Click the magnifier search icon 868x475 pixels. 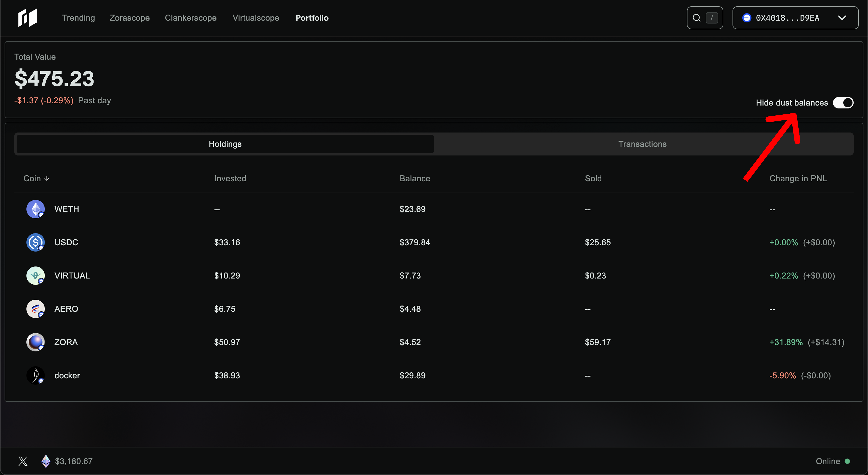[696, 18]
